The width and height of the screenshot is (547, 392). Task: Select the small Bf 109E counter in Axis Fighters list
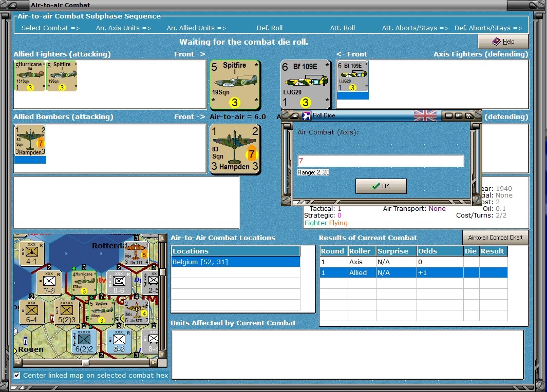pyautogui.click(x=353, y=76)
